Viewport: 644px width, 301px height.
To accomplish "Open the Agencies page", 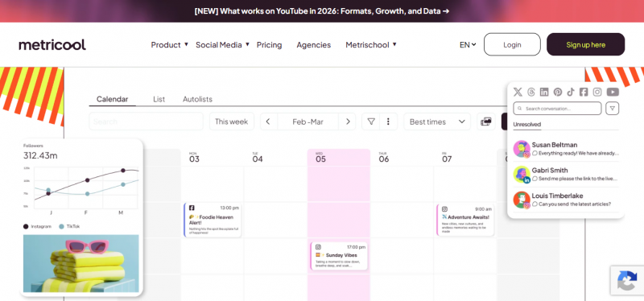I will 313,45.
